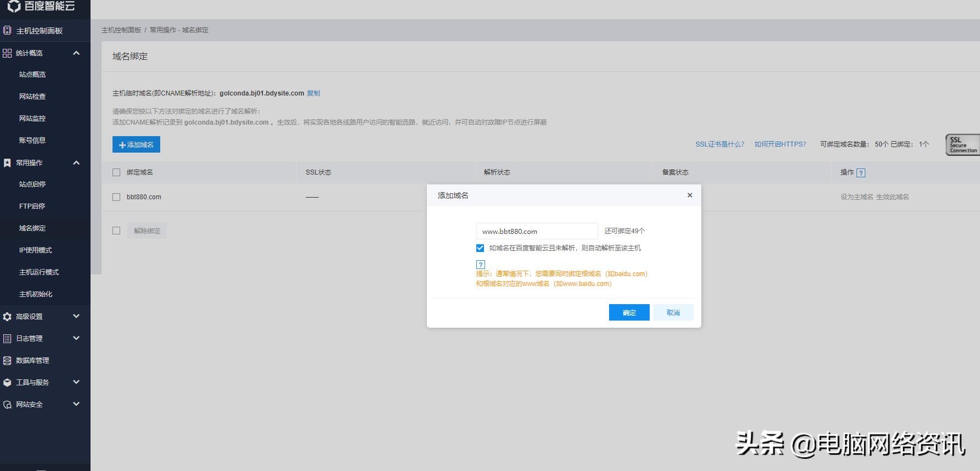Click the 解除绑定 button
The width and height of the screenshot is (980, 471).
coord(147,231)
